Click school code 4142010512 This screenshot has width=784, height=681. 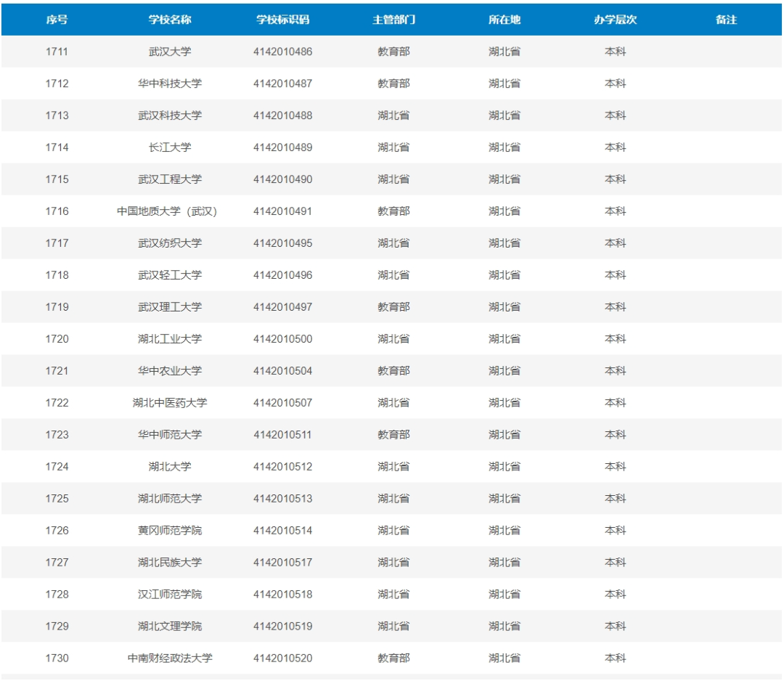pyautogui.click(x=282, y=467)
